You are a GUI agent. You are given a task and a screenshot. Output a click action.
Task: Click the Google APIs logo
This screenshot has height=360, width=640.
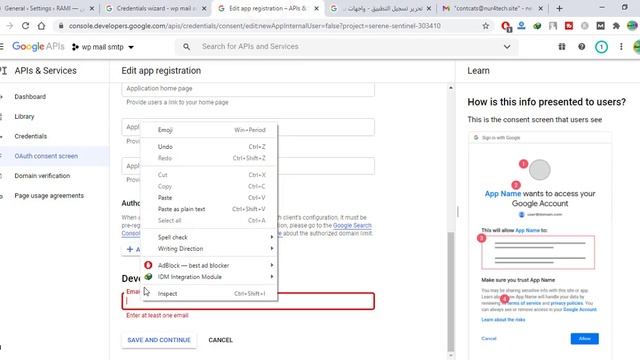click(x=38, y=47)
